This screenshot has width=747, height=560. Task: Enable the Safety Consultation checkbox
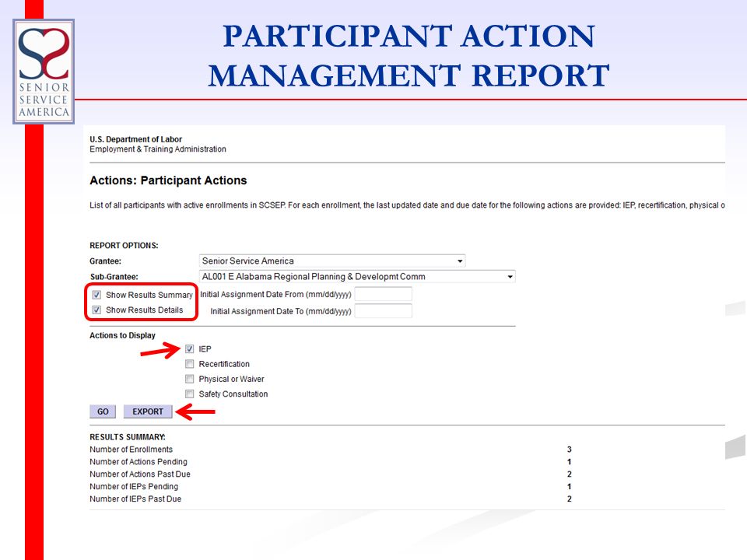click(190, 394)
